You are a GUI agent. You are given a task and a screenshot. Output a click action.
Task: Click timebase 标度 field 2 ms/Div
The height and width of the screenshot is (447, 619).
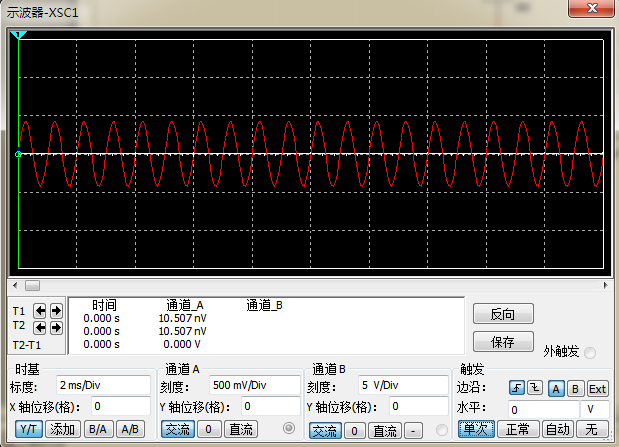click(x=103, y=385)
